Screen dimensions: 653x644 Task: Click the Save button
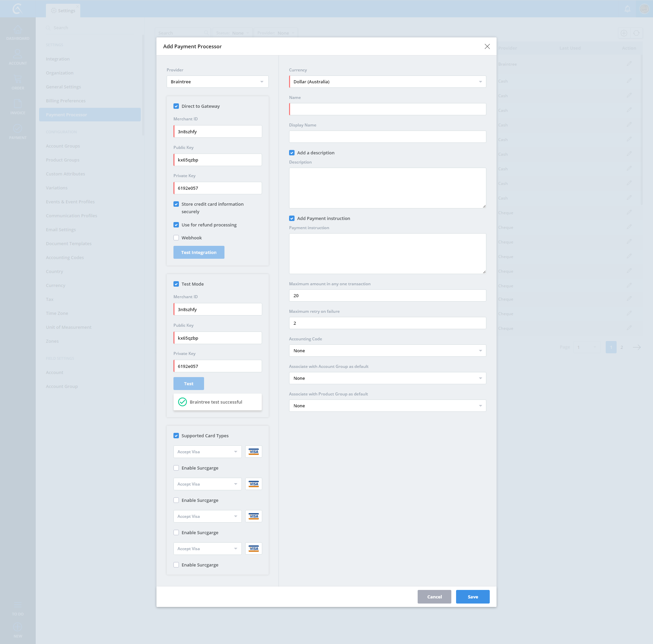(472, 597)
